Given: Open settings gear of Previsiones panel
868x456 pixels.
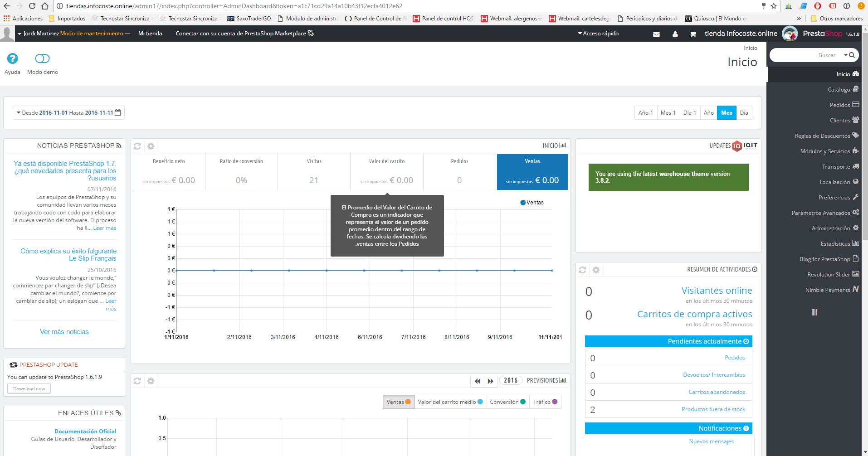Looking at the screenshot, I should (151, 381).
